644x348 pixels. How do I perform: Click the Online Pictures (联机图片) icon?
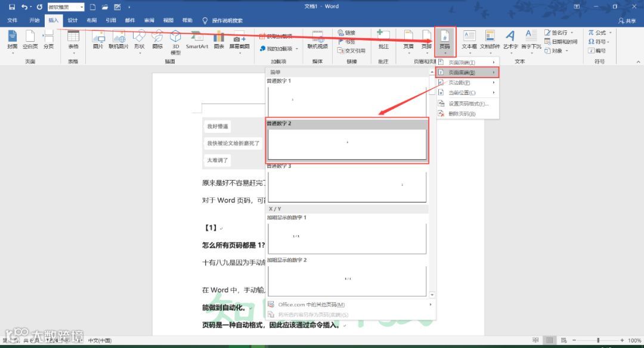tap(118, 40)
